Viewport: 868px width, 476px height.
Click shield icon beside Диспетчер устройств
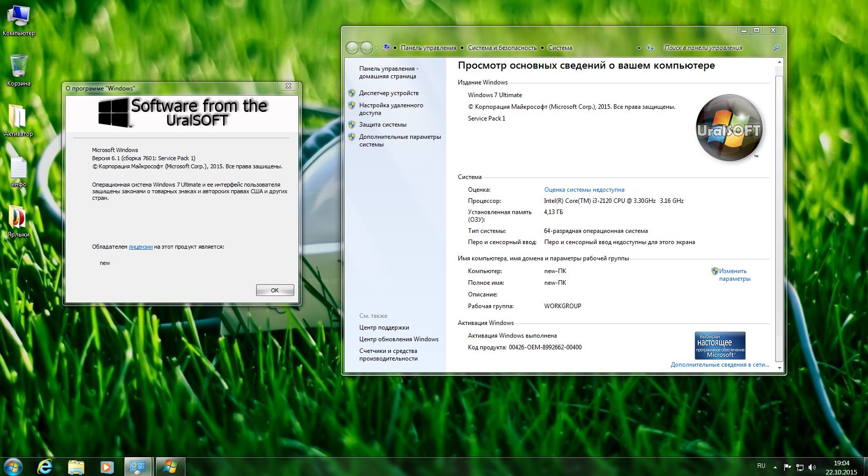click(x=352, y=93)
